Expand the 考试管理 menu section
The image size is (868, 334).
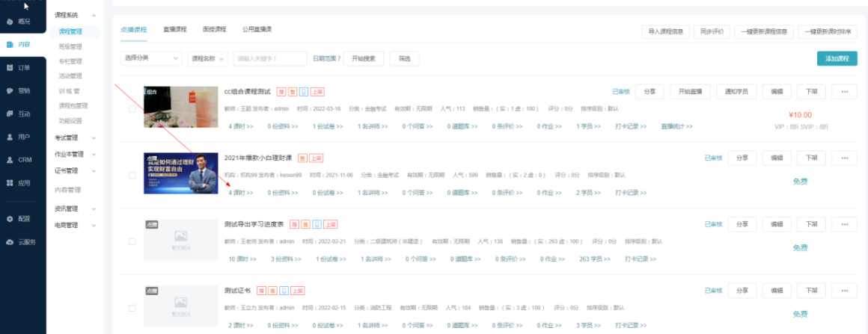click(x=76, y=137)
